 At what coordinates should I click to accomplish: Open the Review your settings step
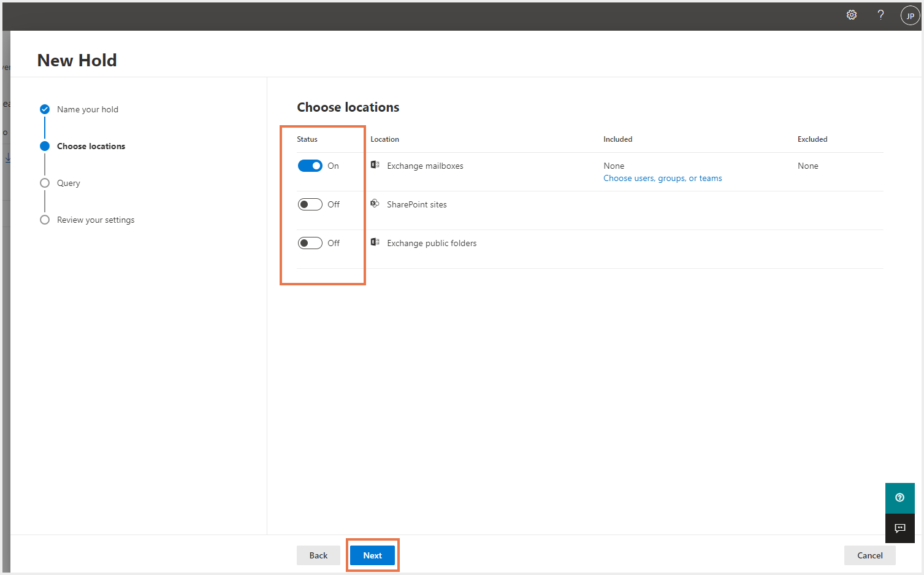96,220
